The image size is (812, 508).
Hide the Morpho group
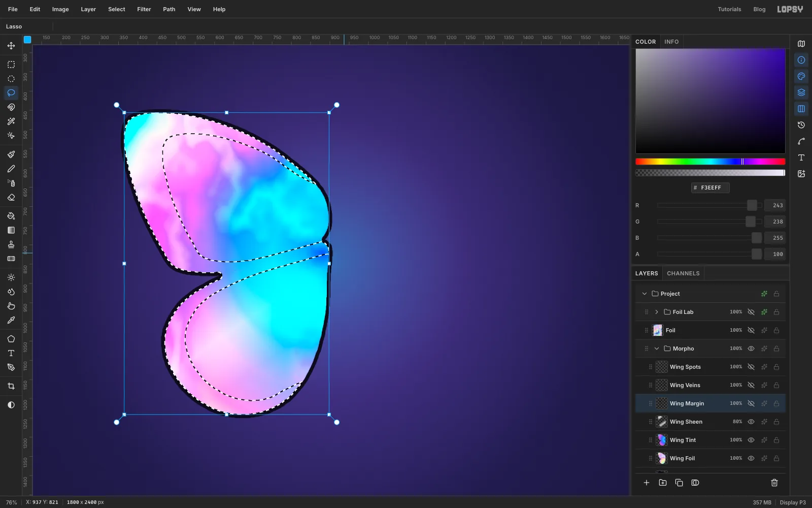[751, 348]
